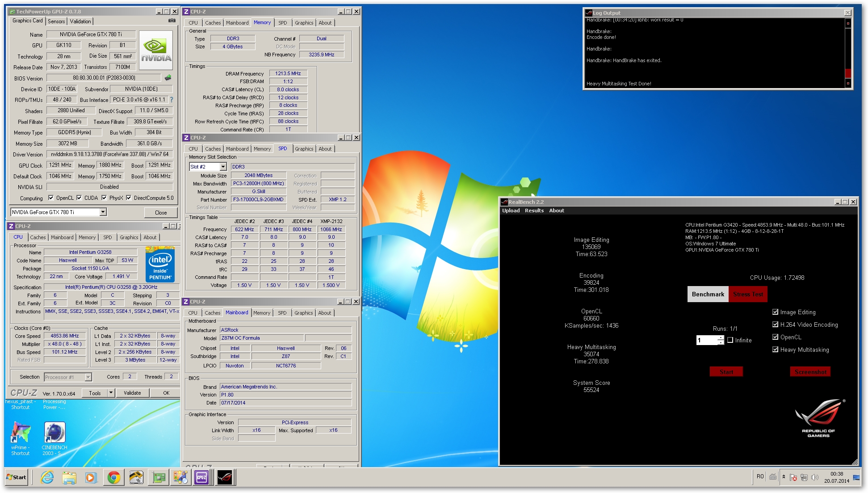Click the NVIDIA logo in GPU-Z
The image size is (868, 493).
click(x=156, y=50)
